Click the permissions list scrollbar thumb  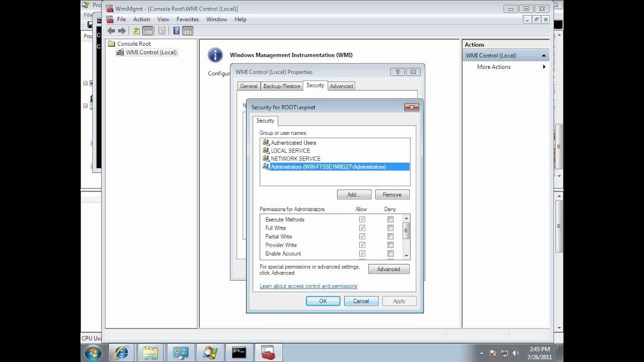click(x=407, y=231)
